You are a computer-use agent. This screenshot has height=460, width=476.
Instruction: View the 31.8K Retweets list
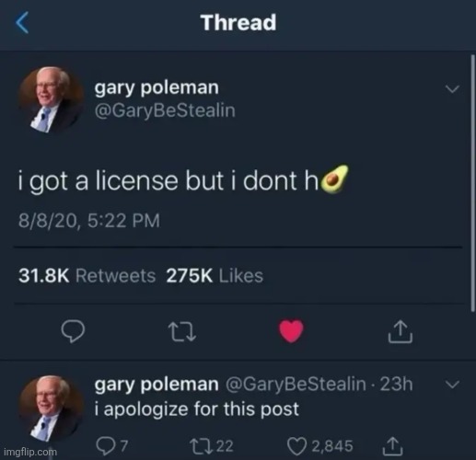click(x=87, y=276)
